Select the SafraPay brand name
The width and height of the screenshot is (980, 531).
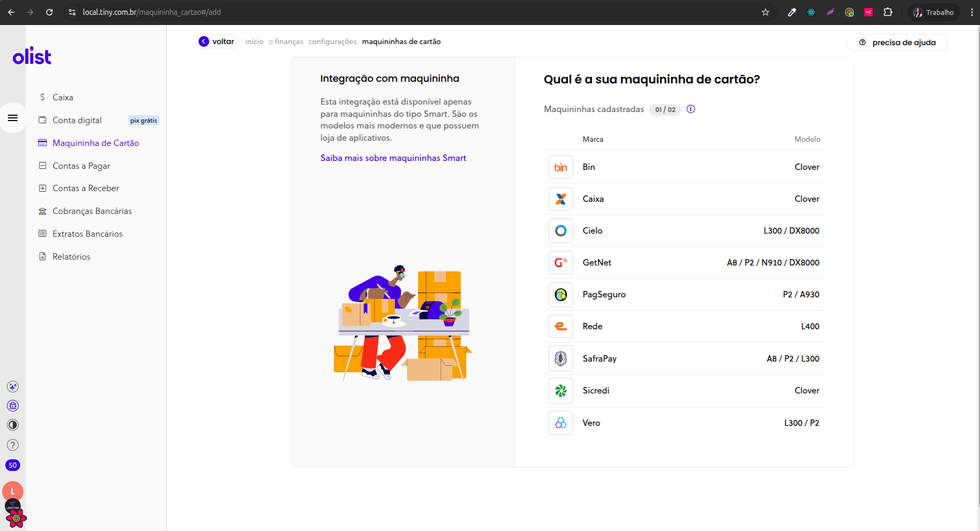tap(600, 358)
